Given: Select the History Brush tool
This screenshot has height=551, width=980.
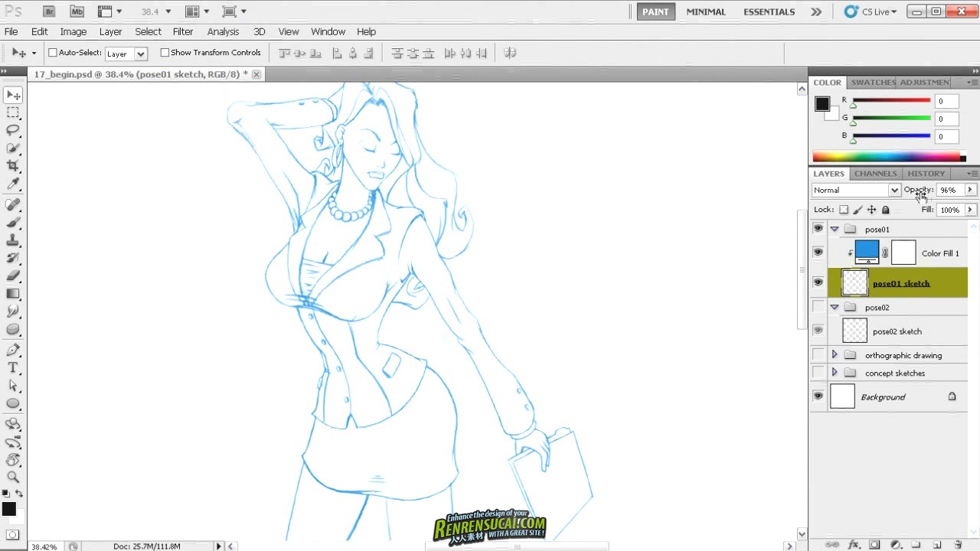Looking at the screenshot, I should click(13, 259).
